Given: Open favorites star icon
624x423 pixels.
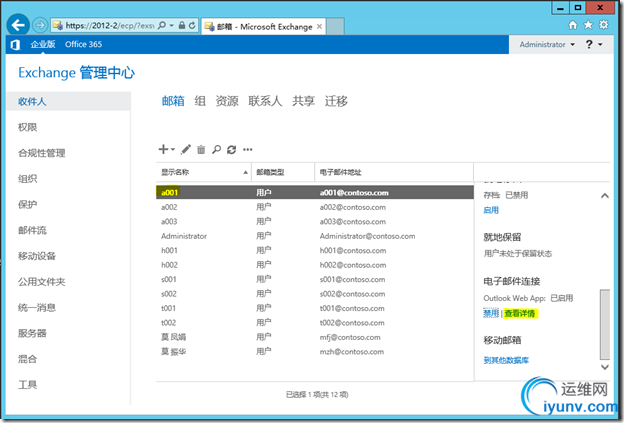Looking at the screenshot, I should click(x=588, y=25).
